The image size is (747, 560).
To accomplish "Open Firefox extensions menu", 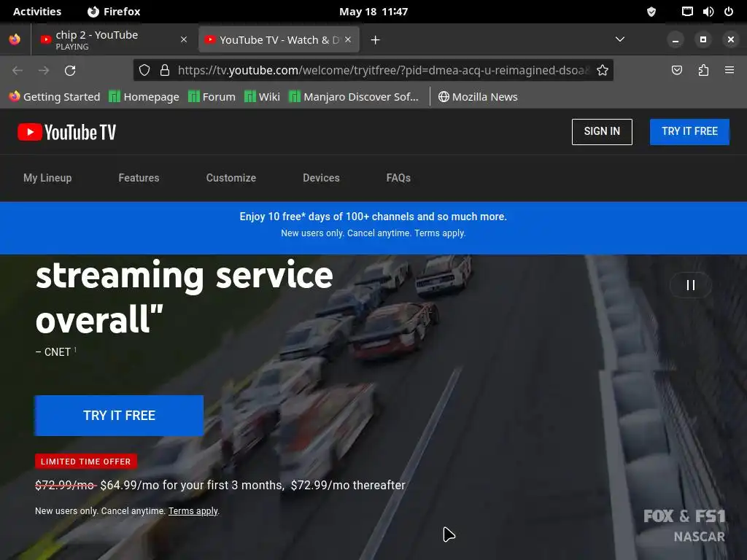I will pyautogui.click(x=703, y=71).
